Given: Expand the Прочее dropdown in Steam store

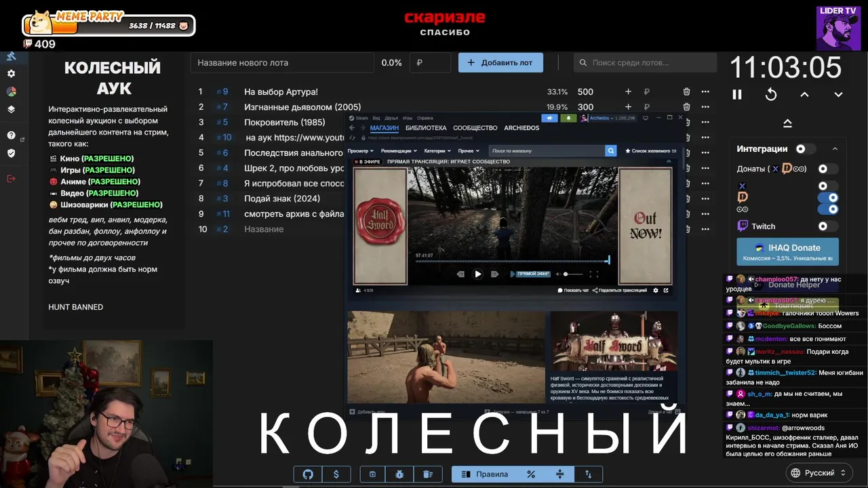Looking at the screenshot, I should 469,150.
